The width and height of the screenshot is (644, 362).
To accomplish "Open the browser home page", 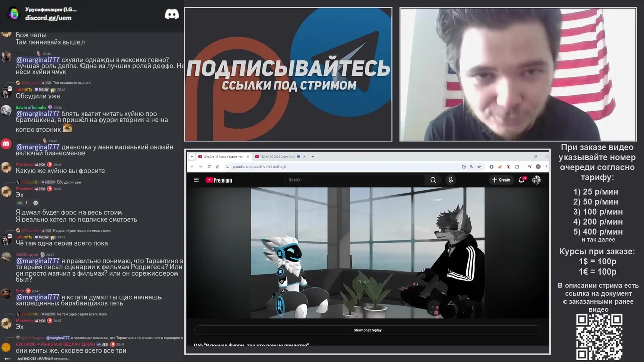I will point(217,167).
